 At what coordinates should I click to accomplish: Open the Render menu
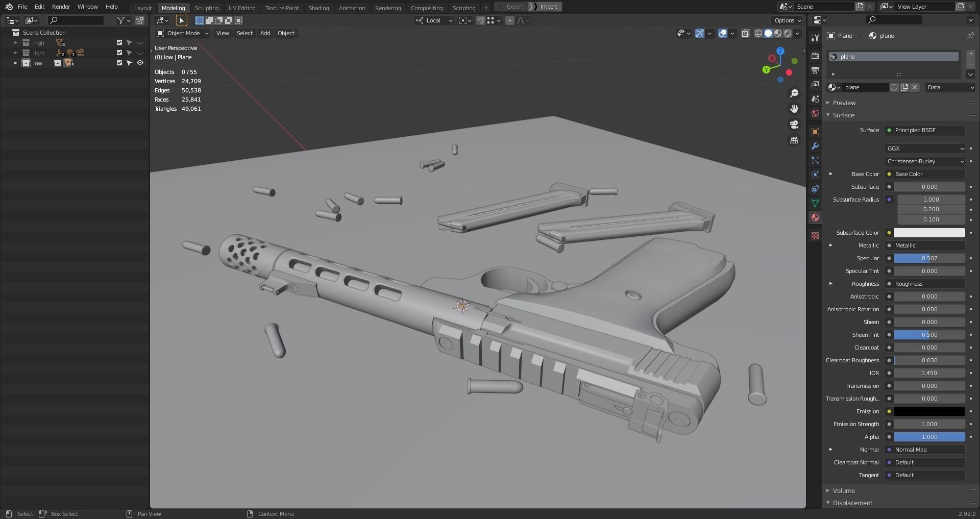tap(61, 7)
